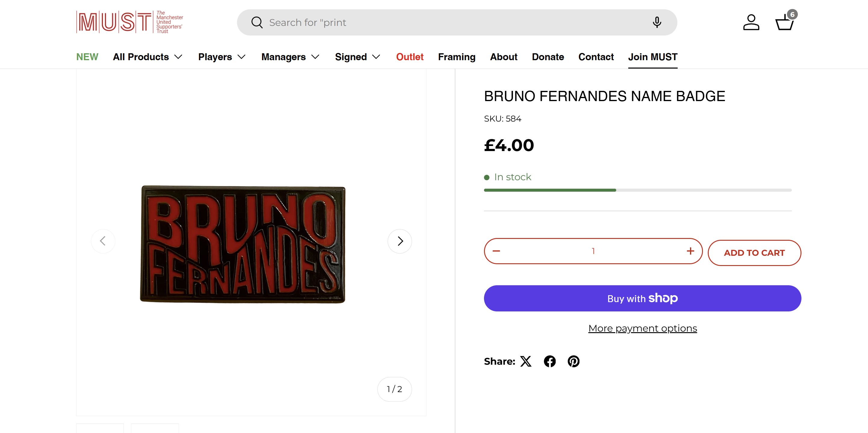
Task: Click Buy with Shop button
Action: pos(643,298)
